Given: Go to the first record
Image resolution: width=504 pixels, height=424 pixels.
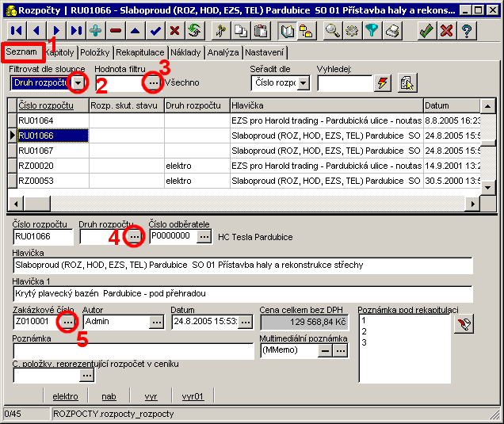Looking at the screenshot, I should click(x=16, y=31).
